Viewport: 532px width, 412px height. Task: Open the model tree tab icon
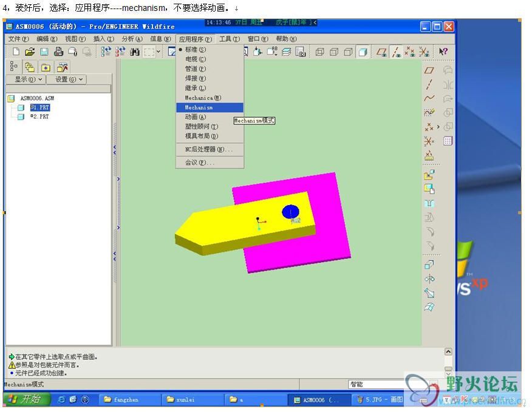[x=13, y=66]
